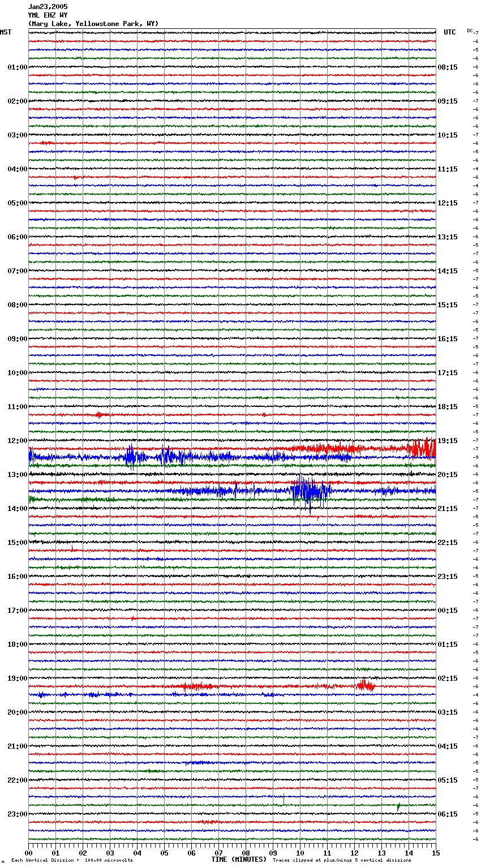Select the red burst near minute 12 on the 19:15 trace
Image resolution: width=481 pixels, height=868 pixels.
coord(365,686)
